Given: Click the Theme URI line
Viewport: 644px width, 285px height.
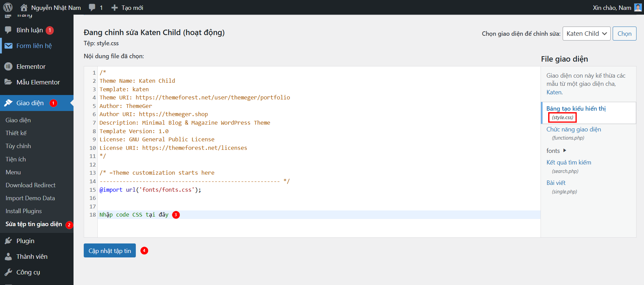Looking at the screenshot, I should tap(195, 97).
